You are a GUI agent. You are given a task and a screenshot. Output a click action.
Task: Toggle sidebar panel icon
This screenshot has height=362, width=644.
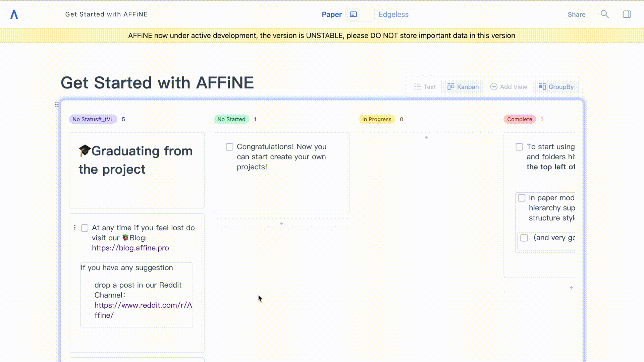627,14
